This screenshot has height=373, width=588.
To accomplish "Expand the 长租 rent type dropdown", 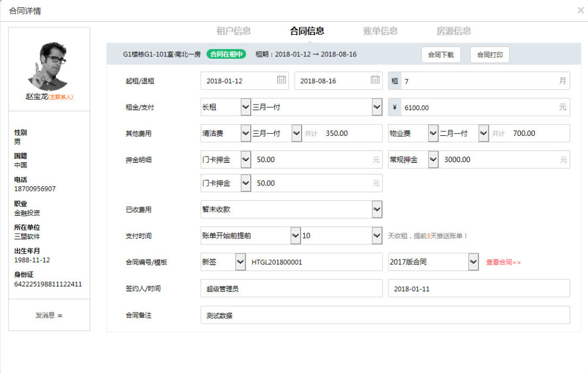I will tap(245, 107).
